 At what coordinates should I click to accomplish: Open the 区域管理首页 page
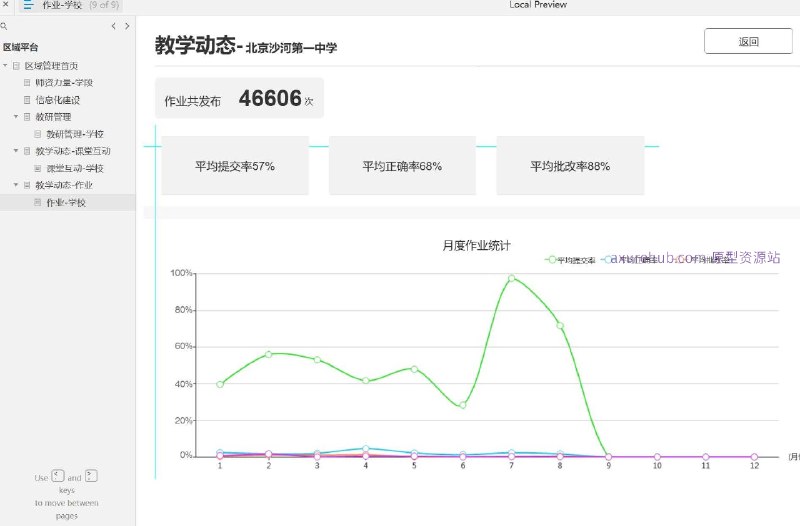[x=52, y=66]
